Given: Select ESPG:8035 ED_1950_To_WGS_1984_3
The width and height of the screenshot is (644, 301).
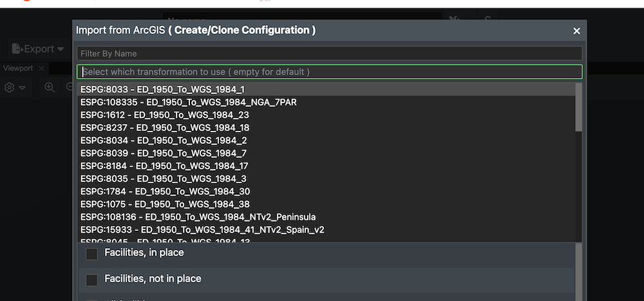Looking at the screenshot, I should (x=327, y=179).
